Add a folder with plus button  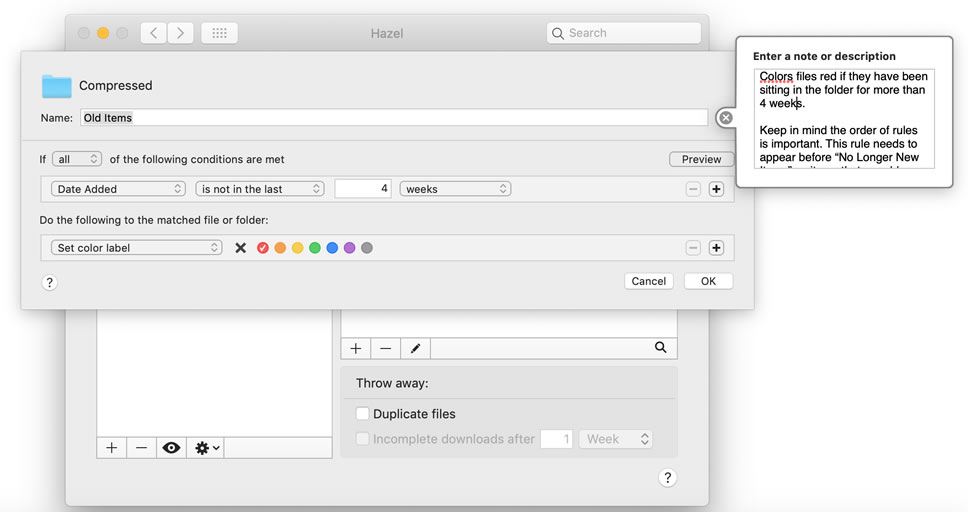(112, 448)
